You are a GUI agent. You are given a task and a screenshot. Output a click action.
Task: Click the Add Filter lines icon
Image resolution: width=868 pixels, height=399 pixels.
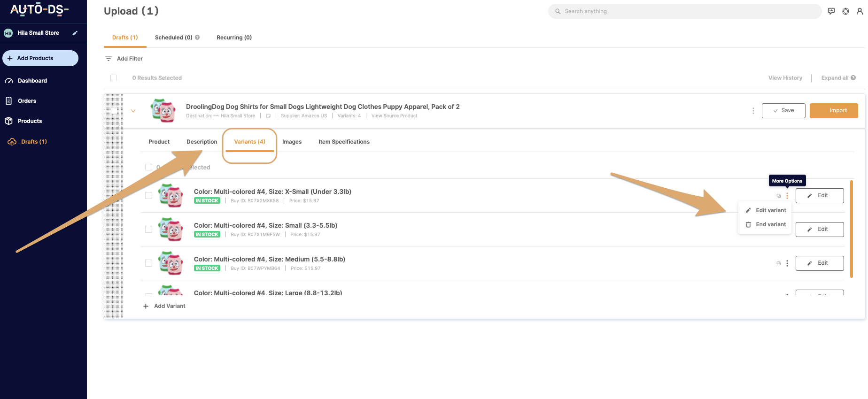[x=108, y=59]
